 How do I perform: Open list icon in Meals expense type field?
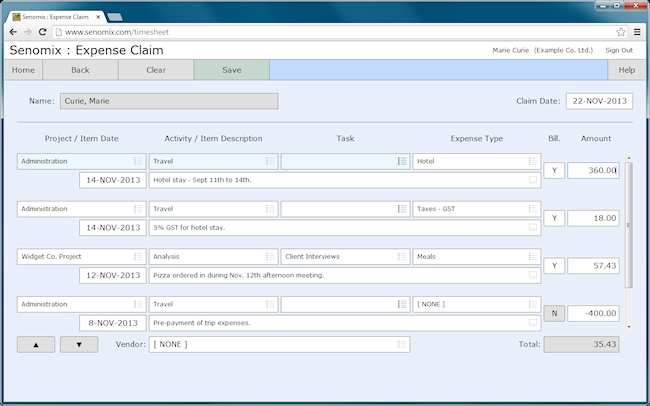[533, 257]
